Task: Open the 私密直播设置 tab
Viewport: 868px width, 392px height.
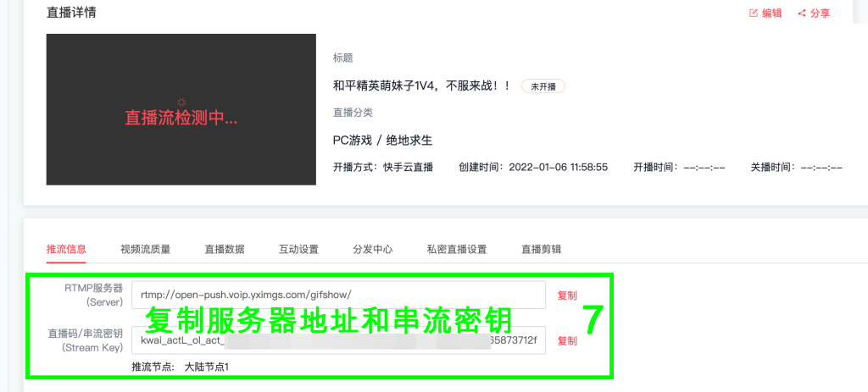Action: point(457,249)
